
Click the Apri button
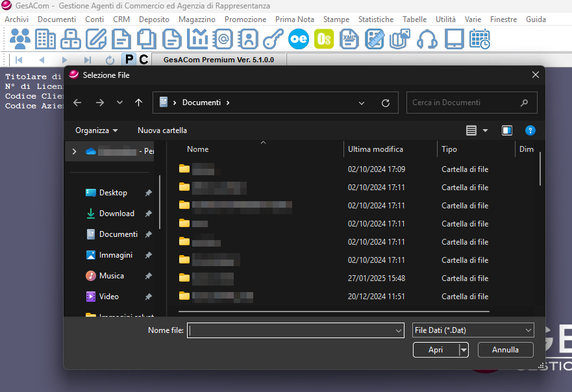(x=436, y=350)
